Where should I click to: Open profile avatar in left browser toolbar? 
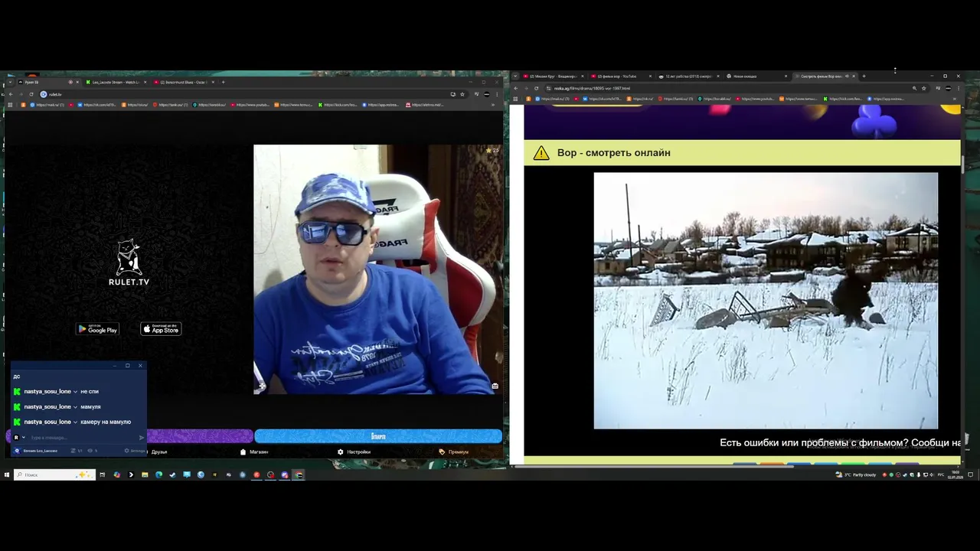(487, 94)
